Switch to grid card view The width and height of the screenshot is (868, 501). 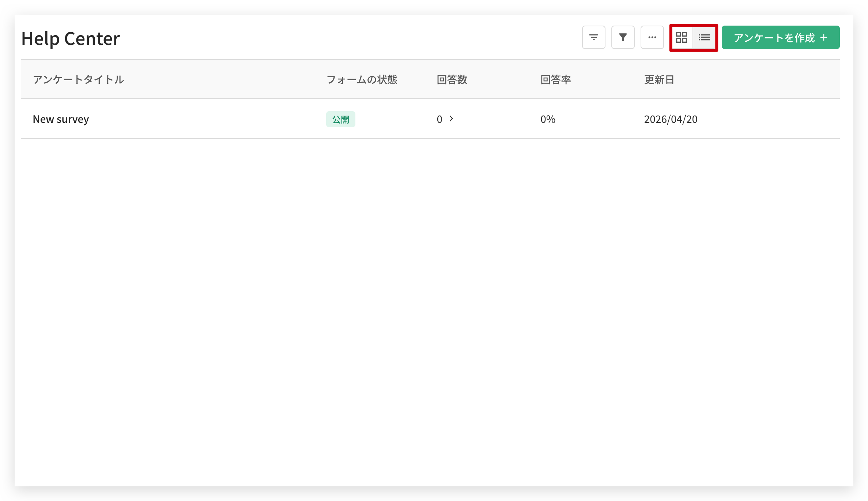pyautogui.click(x=682, y=37)
